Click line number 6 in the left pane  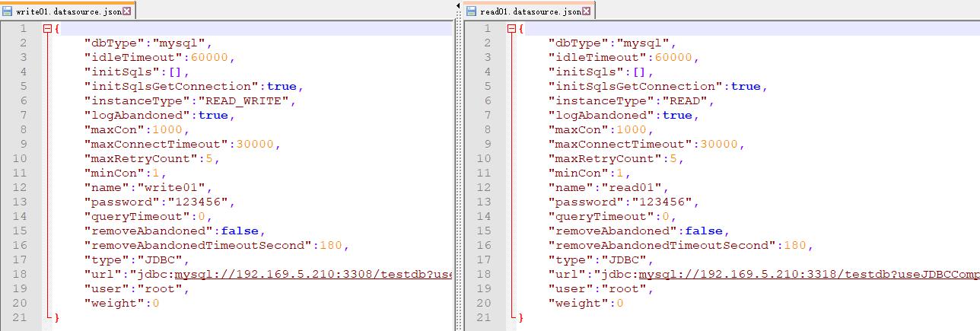(24, 100)
